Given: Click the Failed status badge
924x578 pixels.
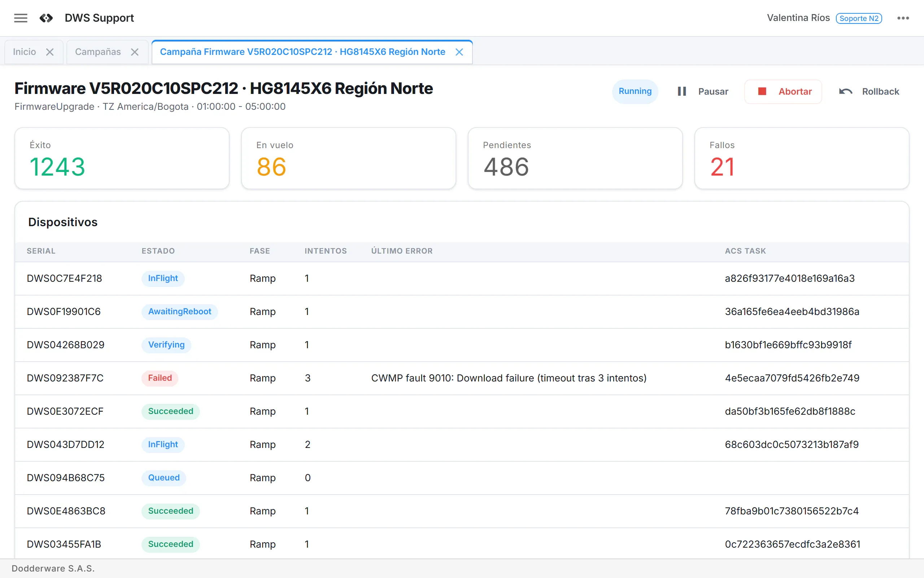Looking at the screenshot, I should point(160,378).
